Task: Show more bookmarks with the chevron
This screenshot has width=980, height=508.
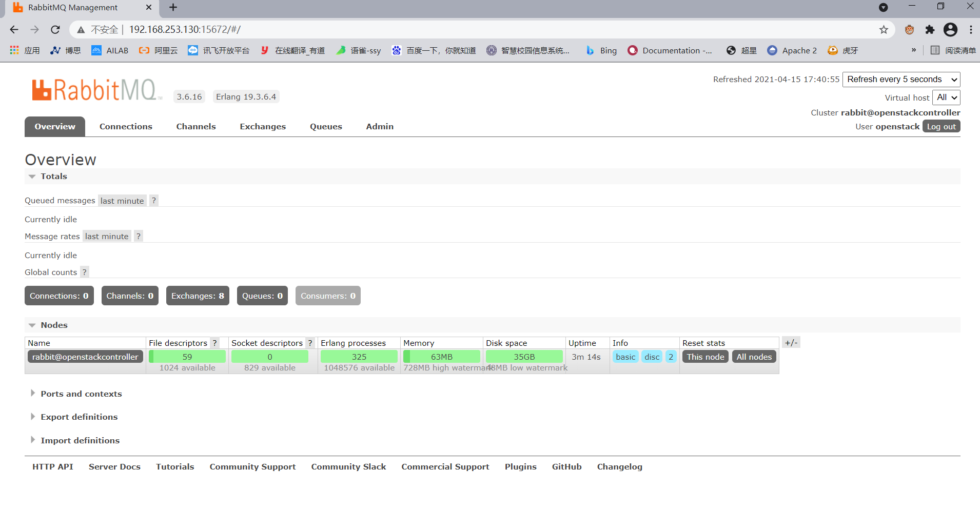Action: click(x=914, y=50)
